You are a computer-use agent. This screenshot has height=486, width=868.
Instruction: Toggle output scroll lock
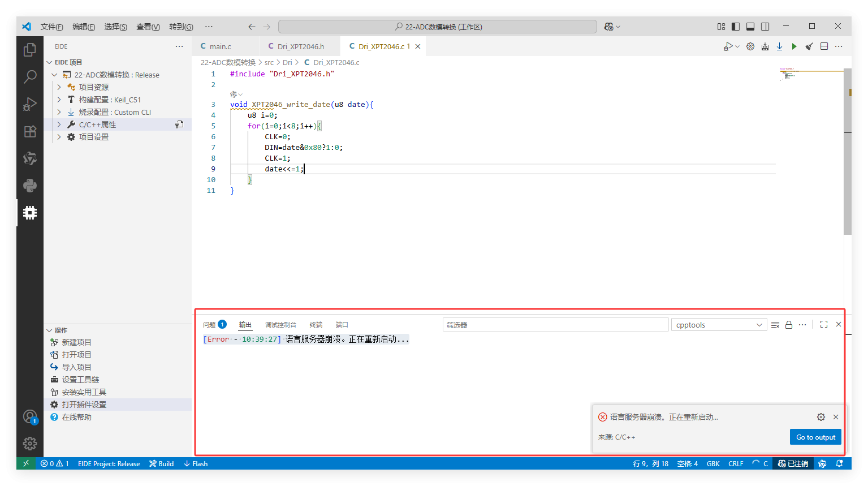(x=789, y=325)
